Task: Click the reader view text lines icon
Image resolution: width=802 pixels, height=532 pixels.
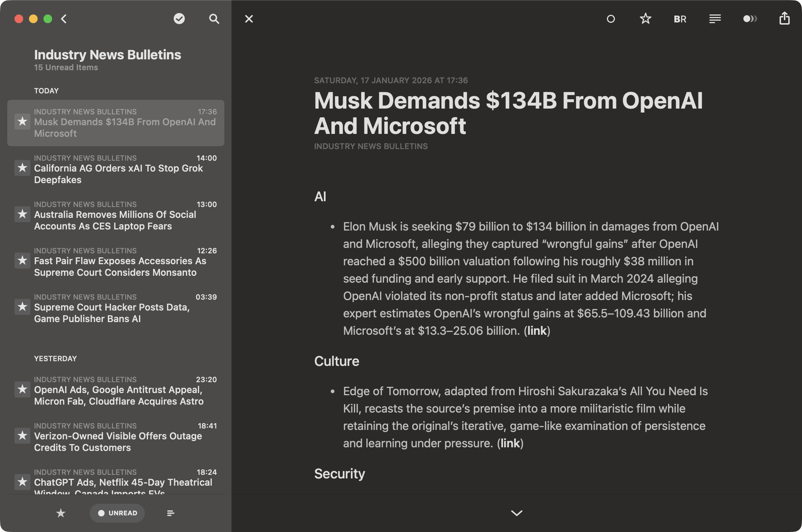Action: coord(715,19)
